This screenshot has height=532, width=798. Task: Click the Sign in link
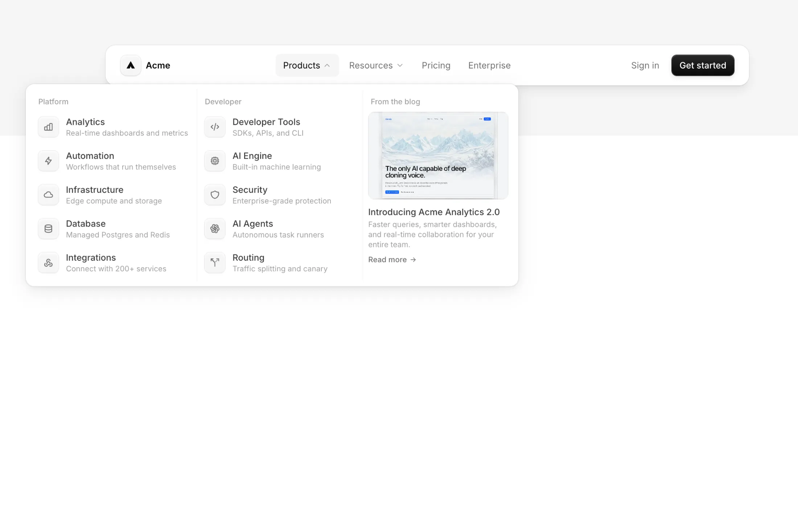[x=645, y=65]
